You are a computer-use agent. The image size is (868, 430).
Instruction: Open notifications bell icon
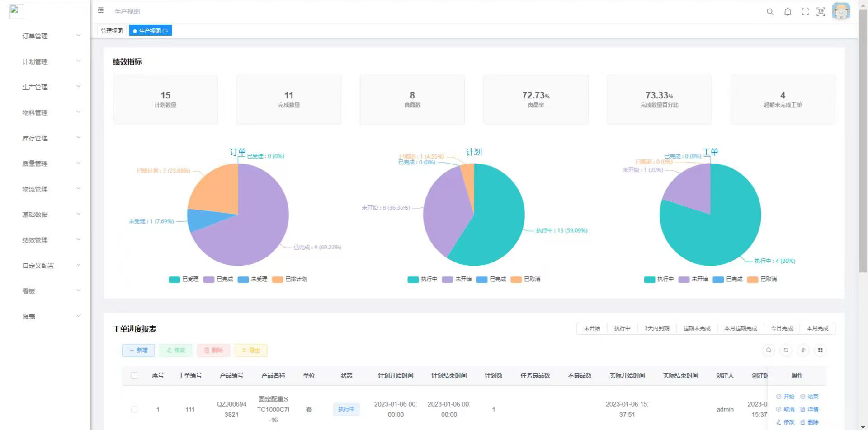pos(788,12)
